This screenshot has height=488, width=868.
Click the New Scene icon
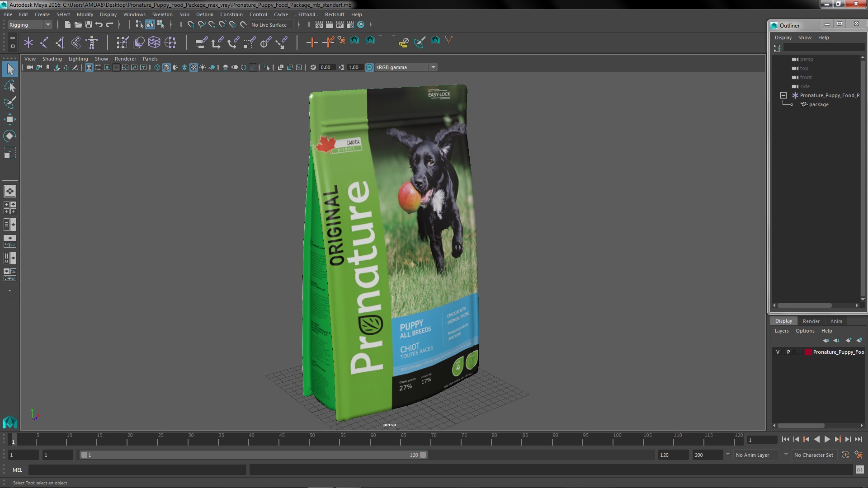[67, 24]
